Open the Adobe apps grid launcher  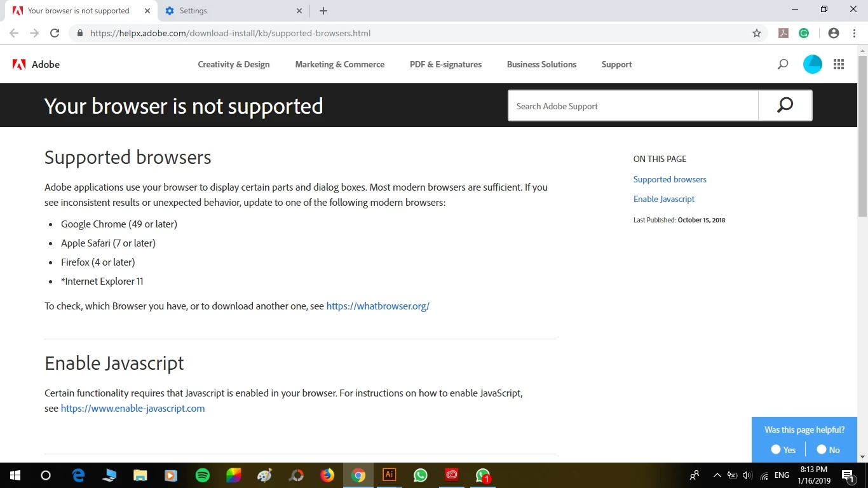click(839, 64)
